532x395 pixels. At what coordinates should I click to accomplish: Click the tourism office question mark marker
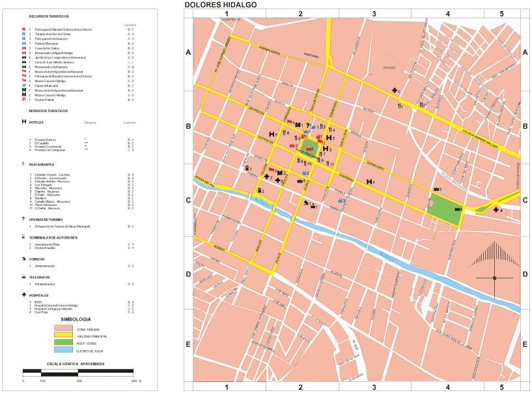pyautogui.click(x=307, y=125)
